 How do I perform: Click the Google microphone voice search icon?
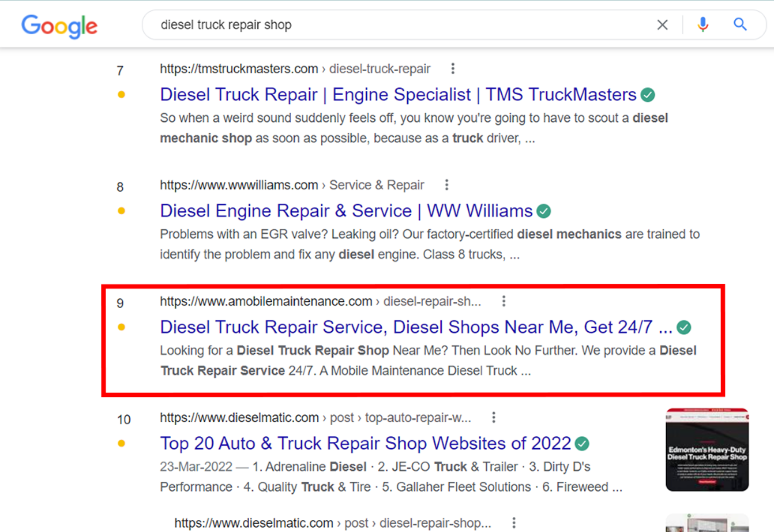coord(702,25)
